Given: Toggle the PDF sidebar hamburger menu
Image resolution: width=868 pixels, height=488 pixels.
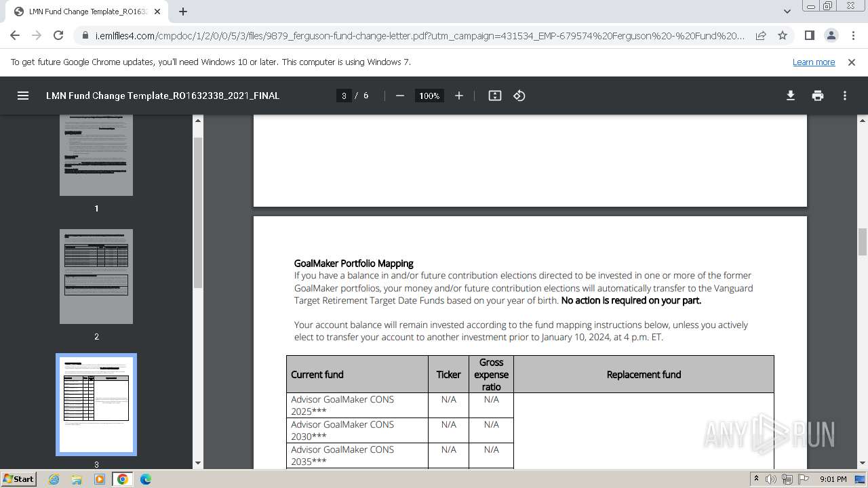Looking at the screenshot, I should pos(23,96).
